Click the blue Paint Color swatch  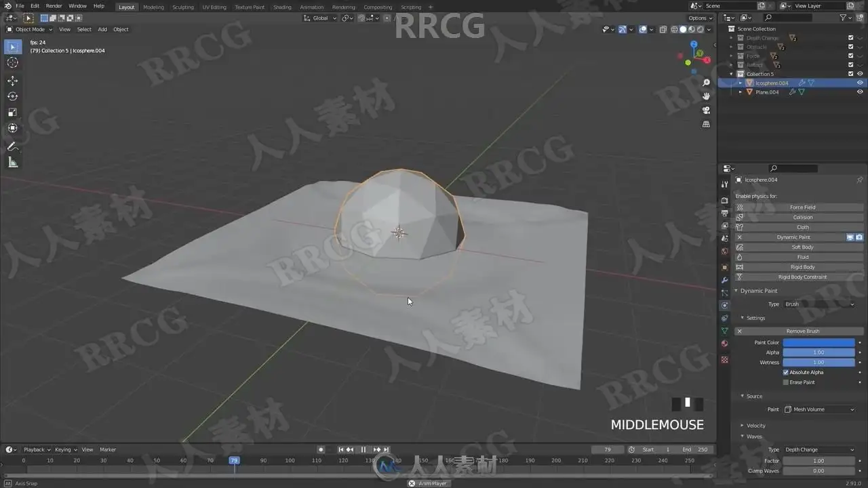(819, 343)
